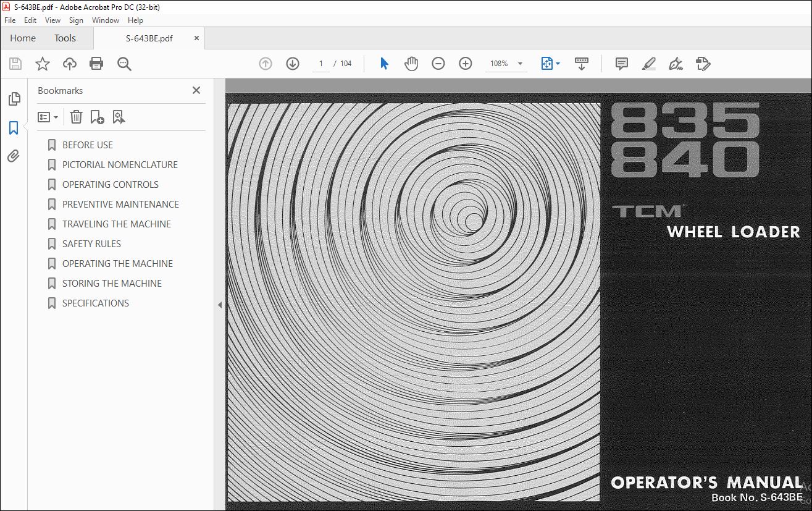Viewport: 812px width, 511px height.
Task: Toggle the Bookmarks panel icon
Action: [14, 128]
